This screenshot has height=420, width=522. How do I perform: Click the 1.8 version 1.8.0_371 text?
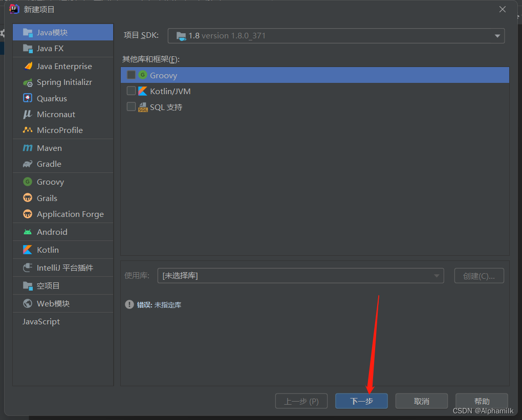(227, 36)
